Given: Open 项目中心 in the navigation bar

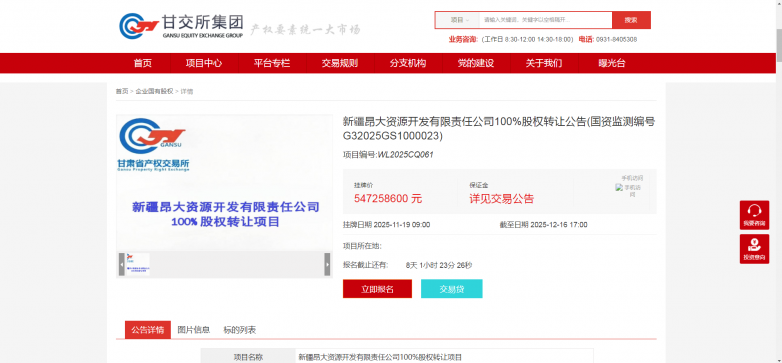Looking at the screenshot, I should click(204, 63).
